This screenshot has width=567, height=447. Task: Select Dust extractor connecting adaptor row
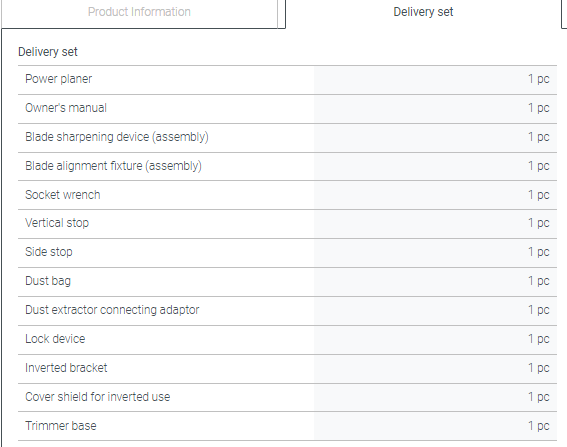287,311
